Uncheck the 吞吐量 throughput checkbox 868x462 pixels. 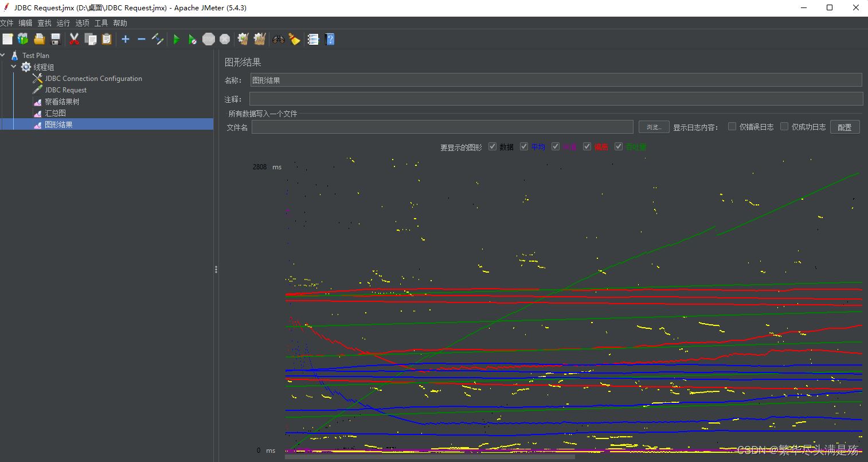click(x=618, y=146)
